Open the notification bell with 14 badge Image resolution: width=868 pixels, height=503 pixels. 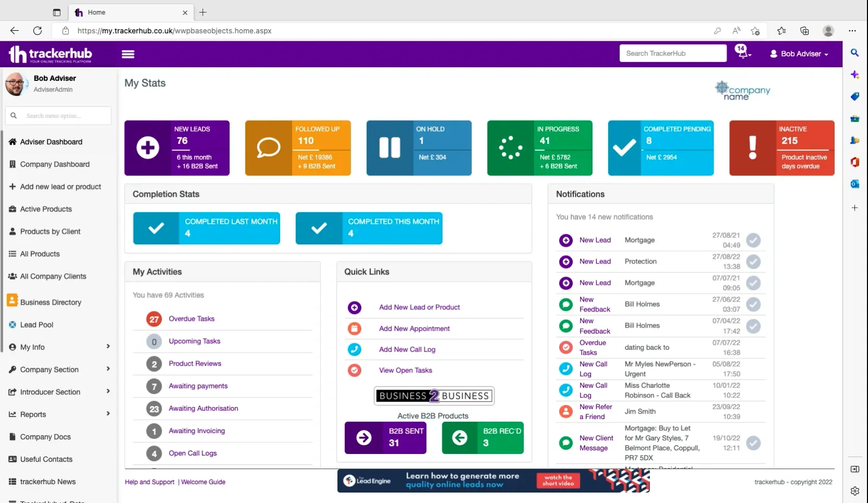coord(743,52)
